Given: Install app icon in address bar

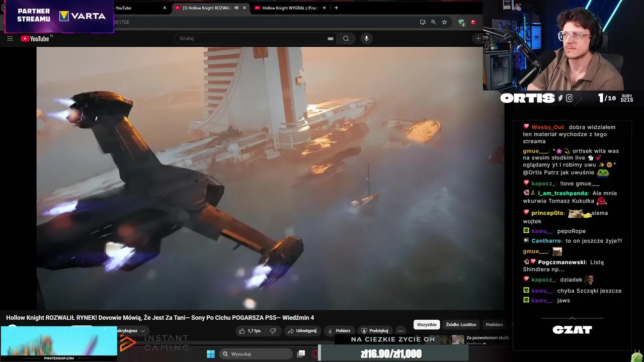Looking at the screenshot, I should pyautogui.click(x=423, y=22).
